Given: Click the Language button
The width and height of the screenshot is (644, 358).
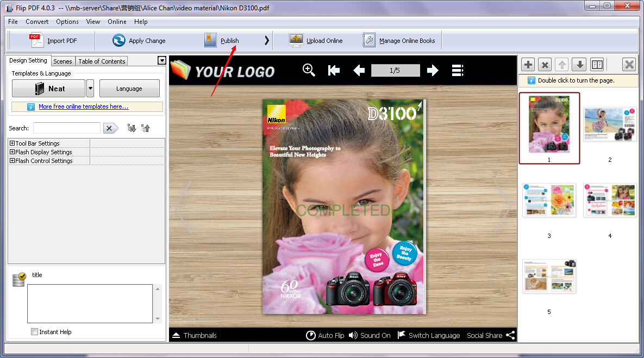Looking at the screenshot, I should 129,88.
